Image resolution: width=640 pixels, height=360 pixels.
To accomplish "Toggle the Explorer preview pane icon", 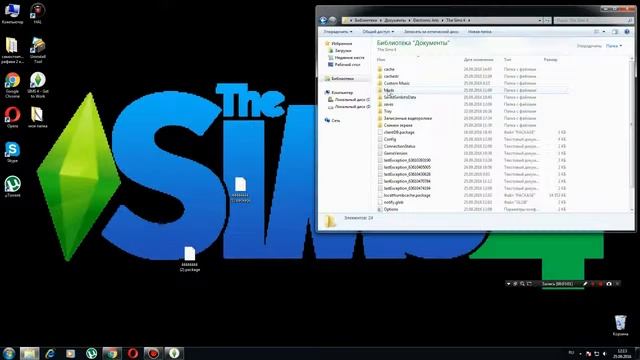I will (x=615, y=31).
